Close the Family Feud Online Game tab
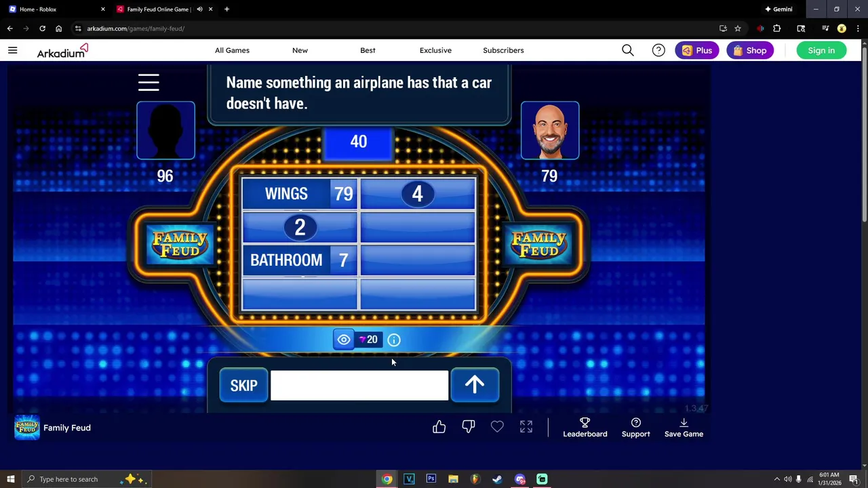868x488 pixels. (210, 9)
